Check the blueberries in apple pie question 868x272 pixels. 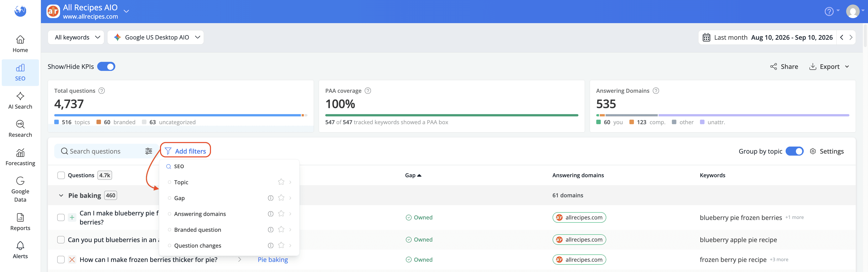tap(61, 240)
